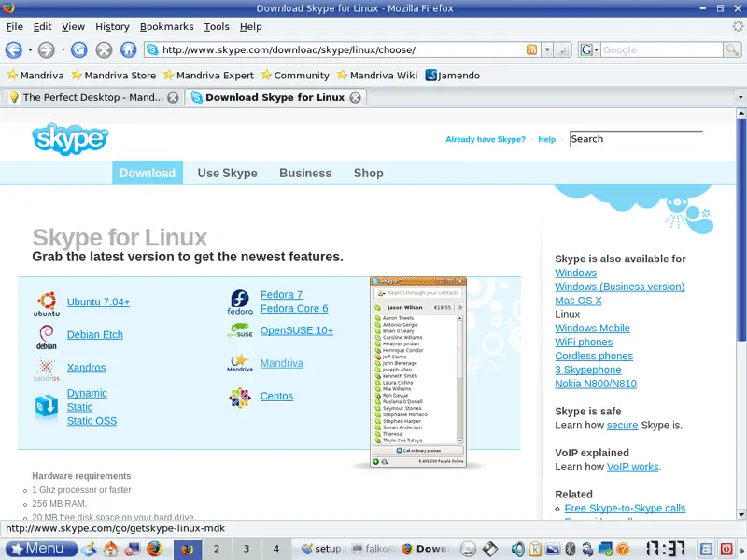This screenshot has height=560, width=747.
Task: Select the Business navigation tab
Action: (305, 173)
